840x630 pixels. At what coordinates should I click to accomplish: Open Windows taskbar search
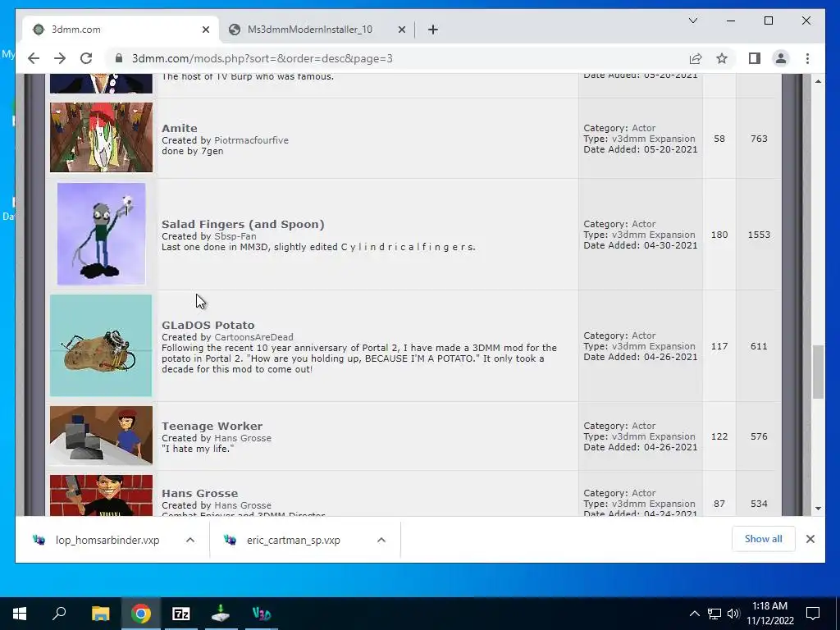click(59, 614)
